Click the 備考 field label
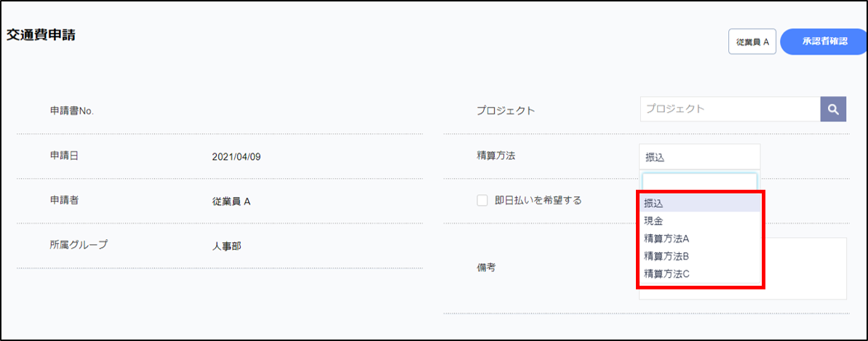 (x=486, y=268)
